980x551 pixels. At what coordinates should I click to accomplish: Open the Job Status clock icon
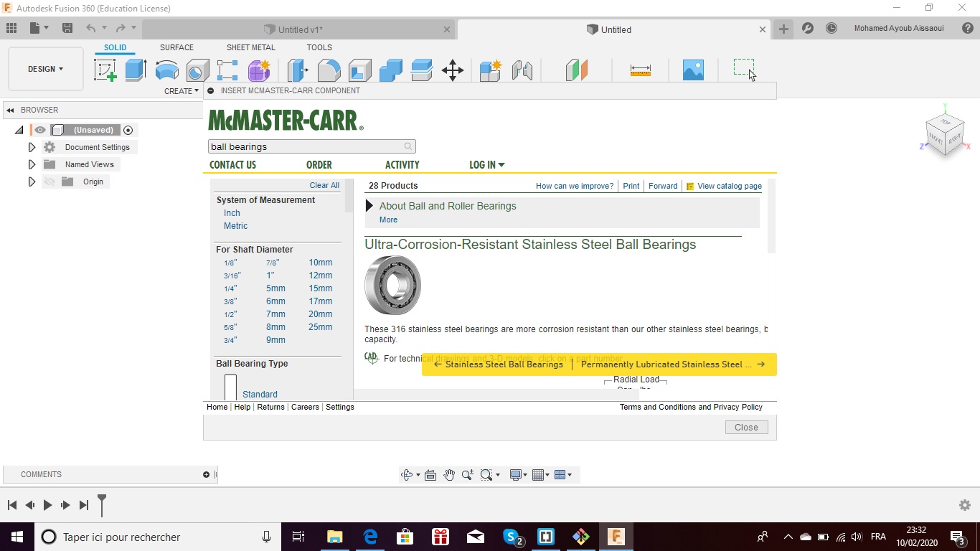(831, 29)
